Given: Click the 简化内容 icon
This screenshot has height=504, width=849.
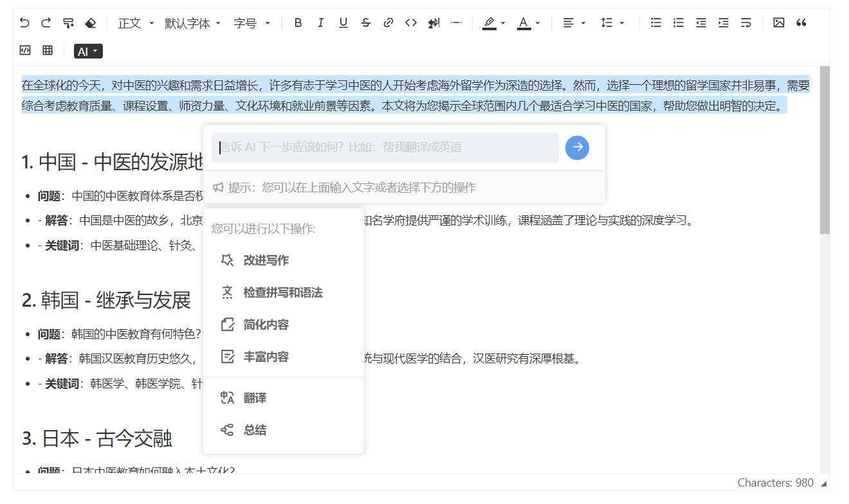Looking at the screenshot, I should (227, 325).
